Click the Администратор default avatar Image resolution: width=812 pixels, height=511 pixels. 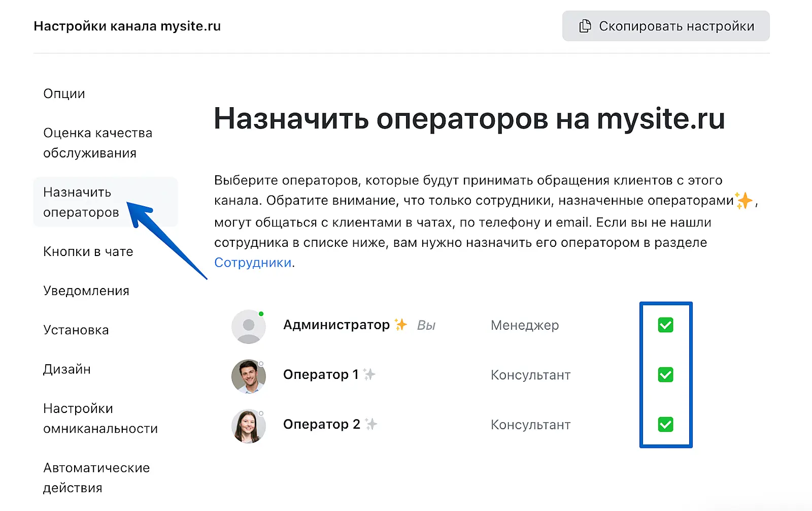coord(249,327)
